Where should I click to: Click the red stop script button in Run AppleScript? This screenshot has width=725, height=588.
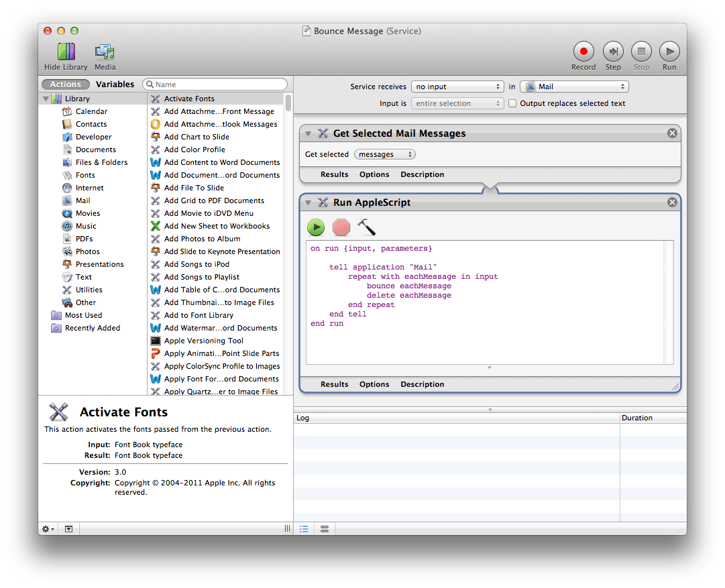[341, 227]
